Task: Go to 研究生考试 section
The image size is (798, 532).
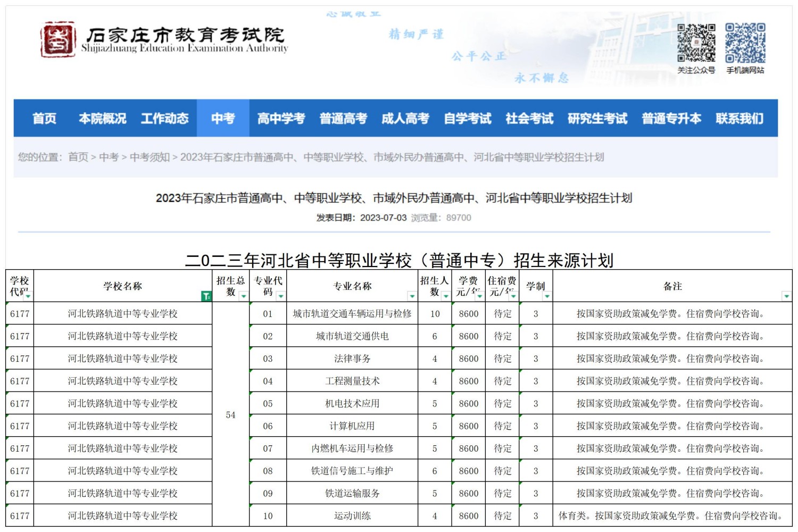Action: (597, 118)
